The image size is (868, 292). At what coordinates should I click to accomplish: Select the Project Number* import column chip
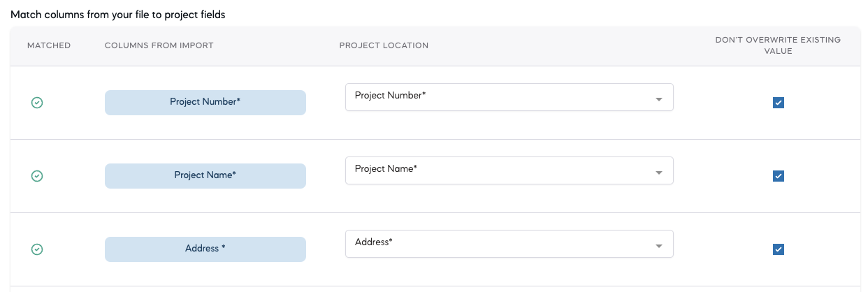[205, 102]
